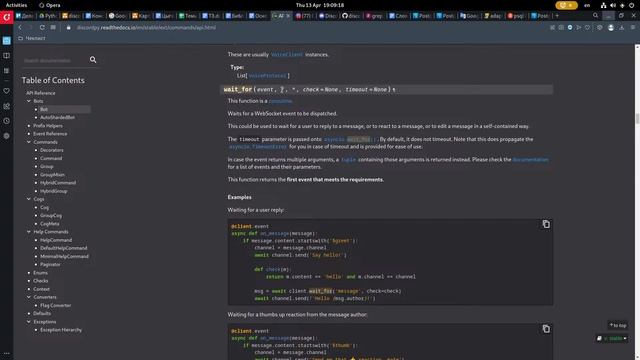Open Exception Hierarchy in the table of contents
640x360 pixels.
point(61,330)
